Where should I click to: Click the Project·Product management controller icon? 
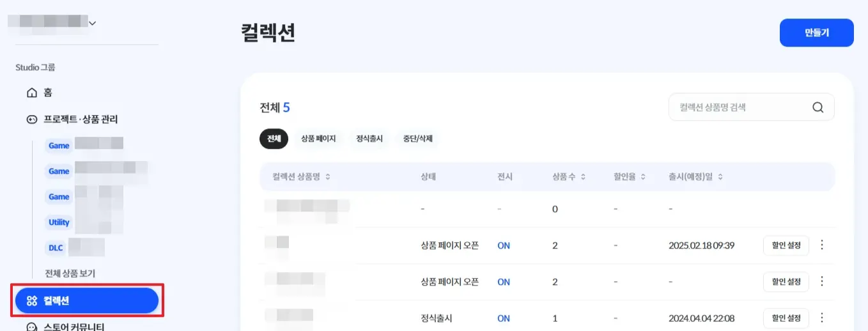tap(32, 119)
